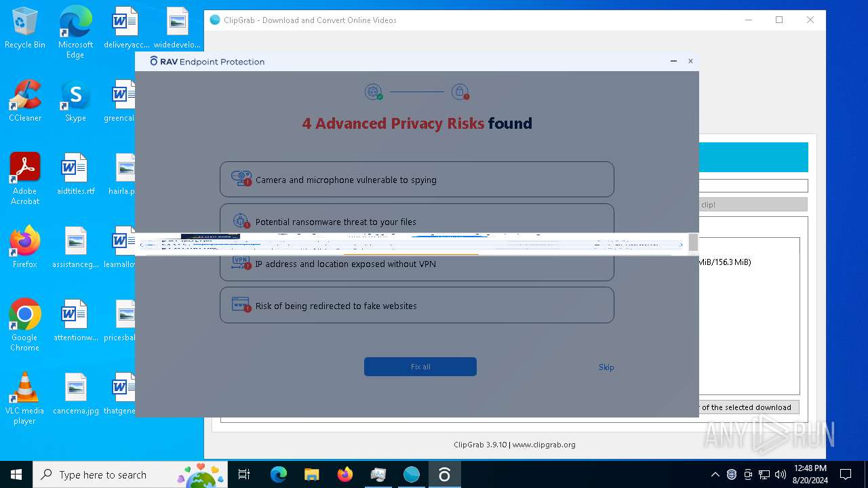Open the Skype desktop shortcut

[x=75, y=102]
